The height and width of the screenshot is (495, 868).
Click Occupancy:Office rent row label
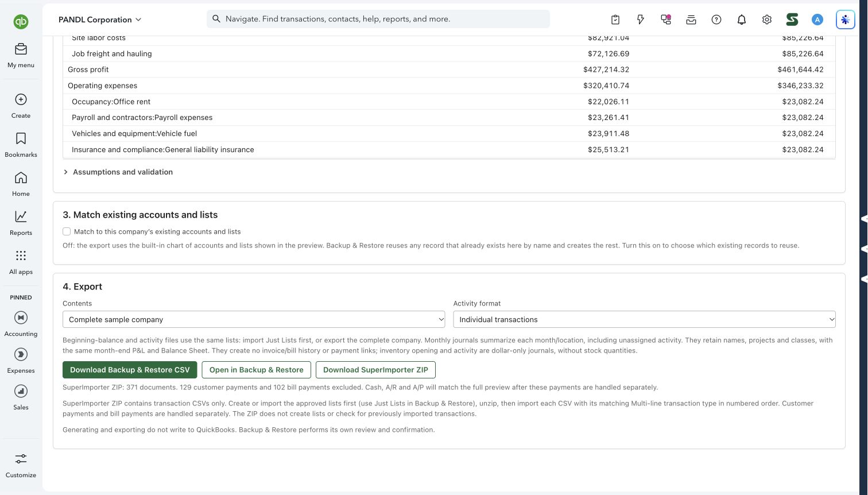[x=111, y=102]
